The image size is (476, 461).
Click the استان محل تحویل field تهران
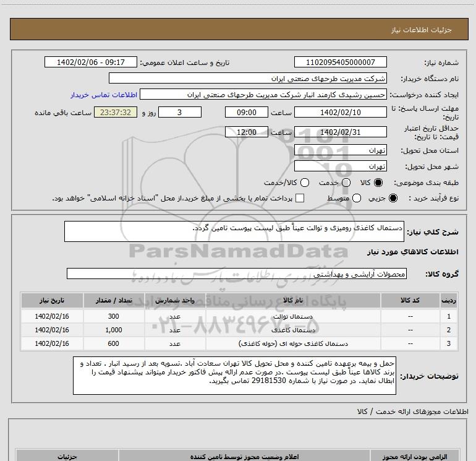(x=340, y=150)
